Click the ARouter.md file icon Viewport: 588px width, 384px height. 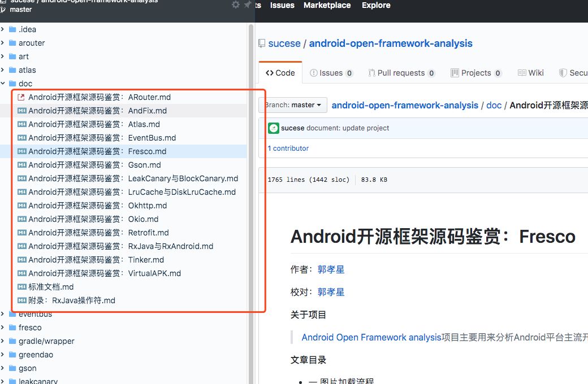pos(21,97)
